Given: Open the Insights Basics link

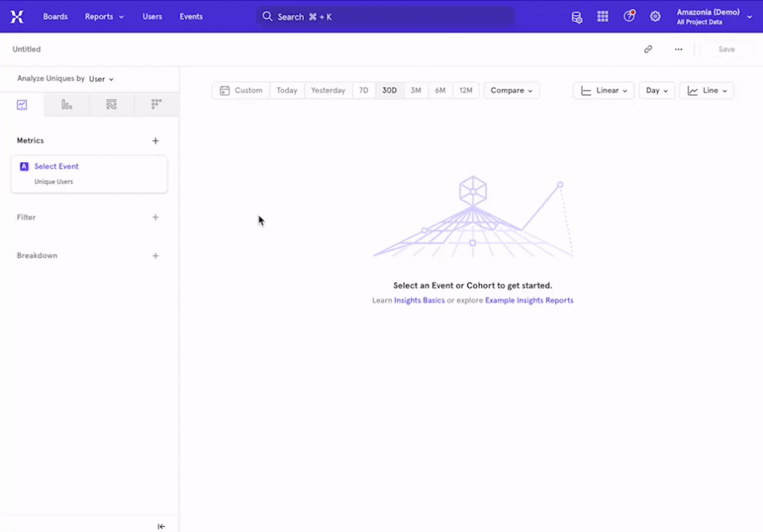Looking at the screenshot, I should point(420,300).
